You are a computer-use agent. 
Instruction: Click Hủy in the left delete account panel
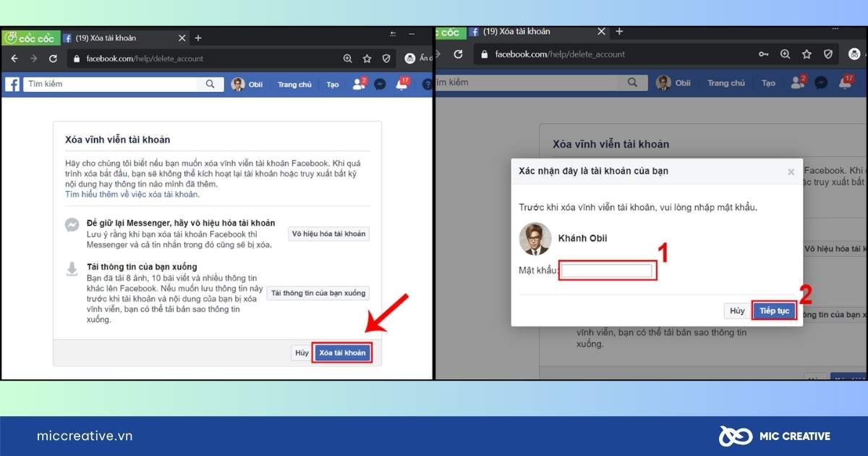pyautogui.click(x=302, y=352)
